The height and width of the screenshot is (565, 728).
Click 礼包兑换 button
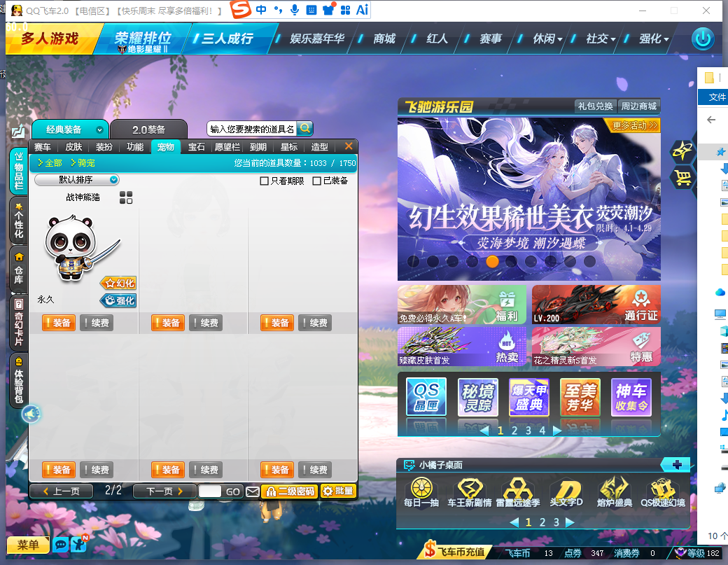coord(595,106)
